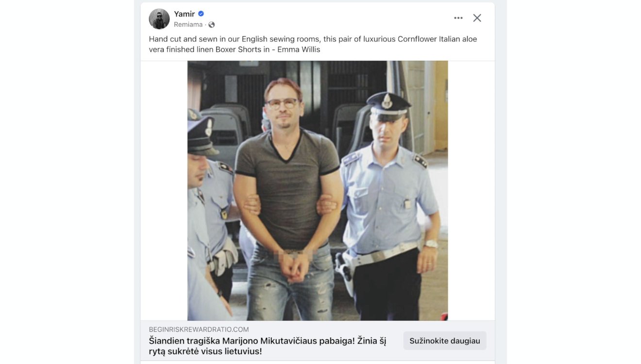Click the Remiama sponsored label
641x364 pixels.
[x=188, y=25]
